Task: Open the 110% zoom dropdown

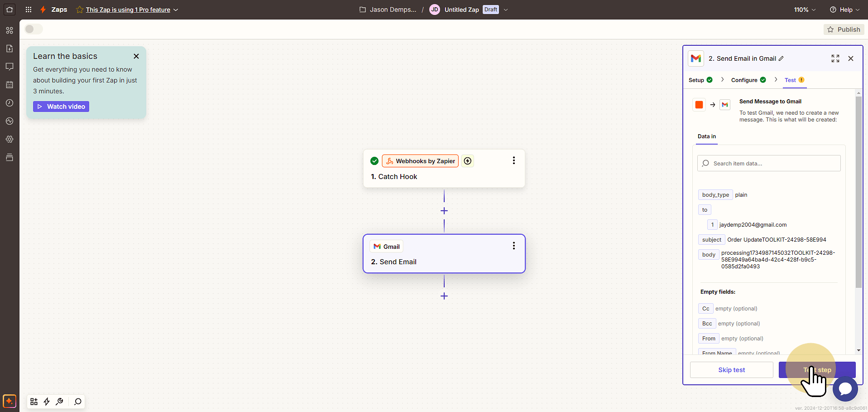Action: 805,10
